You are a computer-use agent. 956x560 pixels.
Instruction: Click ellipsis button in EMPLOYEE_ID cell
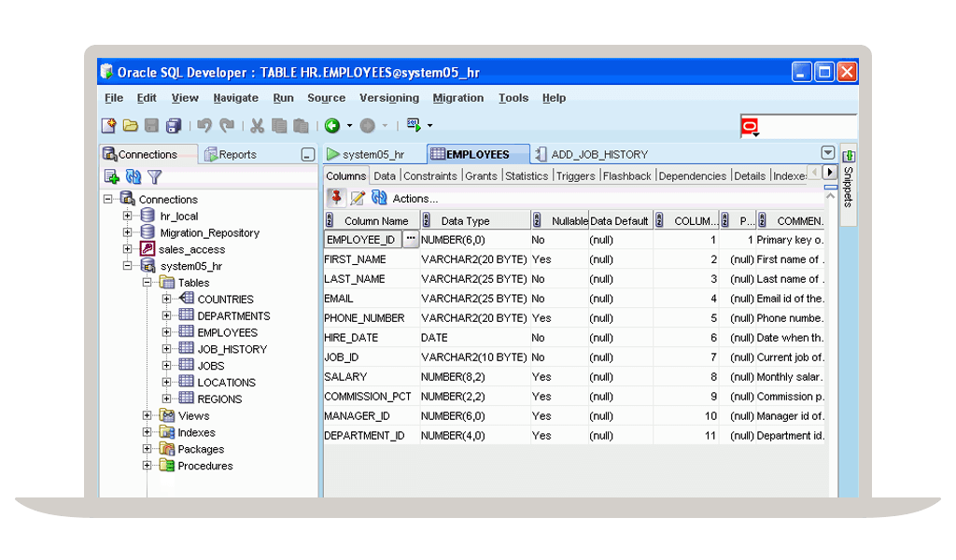coord(411,239)
